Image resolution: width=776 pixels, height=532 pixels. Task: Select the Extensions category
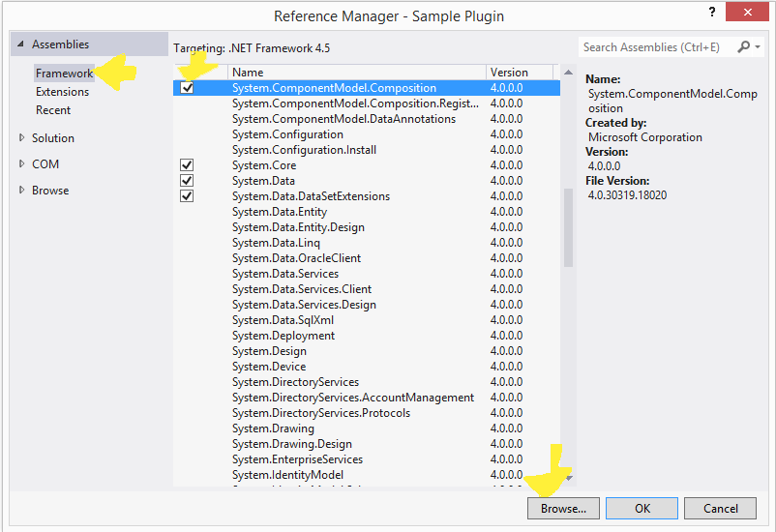62,92
